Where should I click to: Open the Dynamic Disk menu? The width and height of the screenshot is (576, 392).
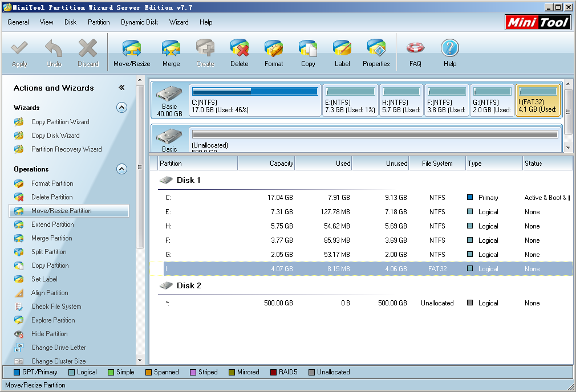tap(139, 22)
